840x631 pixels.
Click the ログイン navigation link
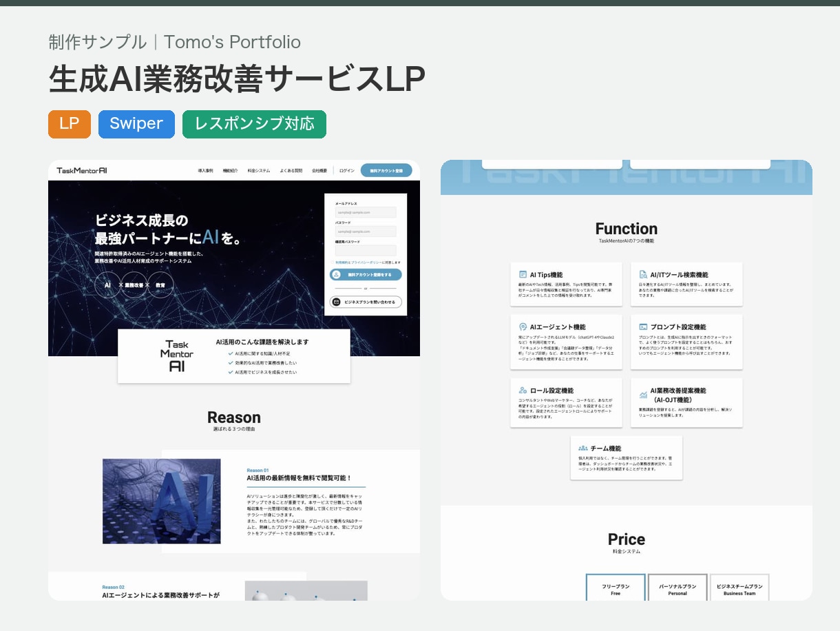click(347, 170)
